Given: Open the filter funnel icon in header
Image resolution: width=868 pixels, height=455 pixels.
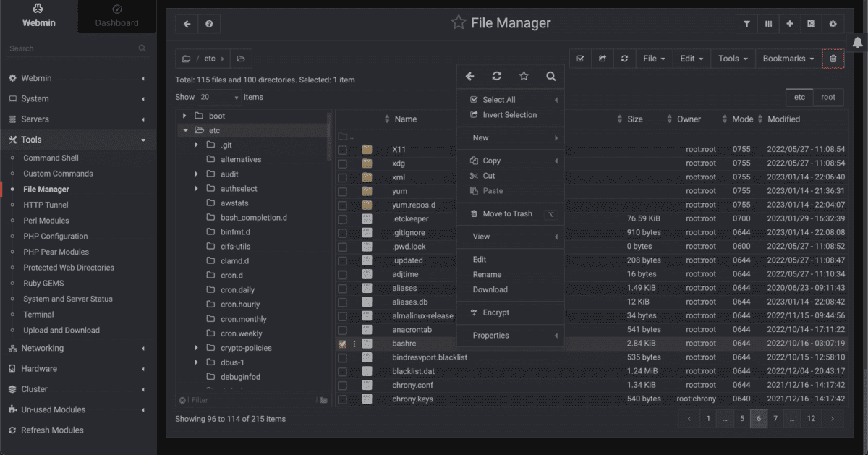Looking at the screenshot, I should coord(746,24).
